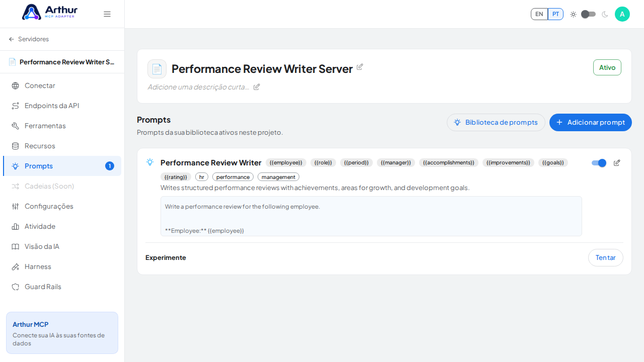644x362 pixels.
Task: Select the Prompts sidebar item
Action: [x=62, y=166]
